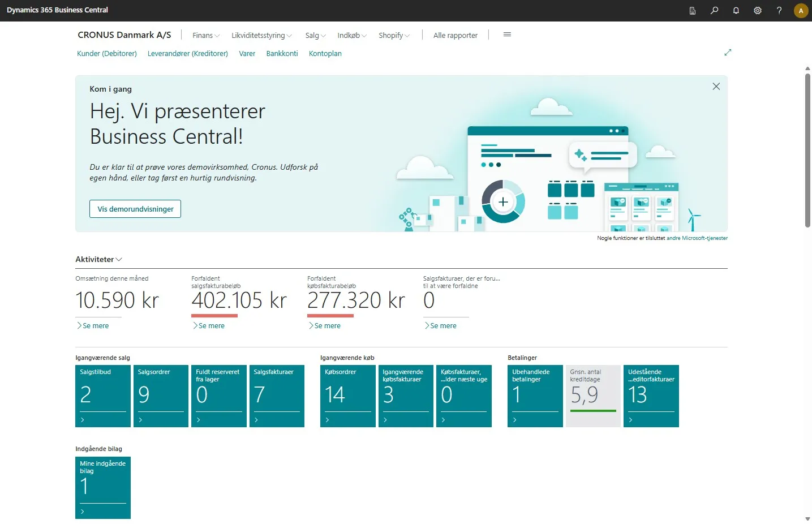Viewport: 812px width, 524px height.
Task: Open the search magnifier icon
Action: pyautogui.click(x=714, y=11)
